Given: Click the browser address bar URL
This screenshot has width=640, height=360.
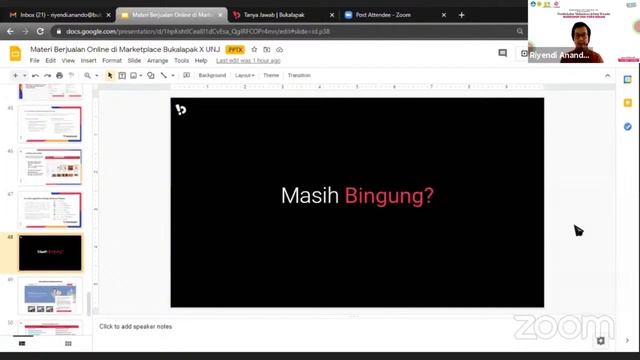Looking at the screenshot, I should tap(198, 31).
